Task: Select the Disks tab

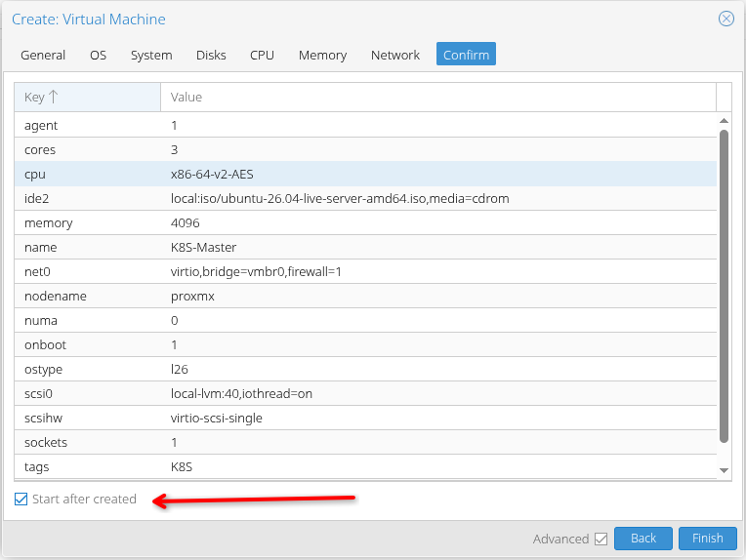Action: click(211, 56)
